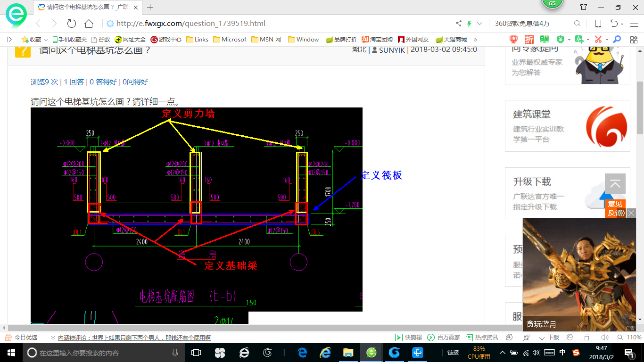
Task: Open the undo closed tab dropdown
Action: click(622, 24)
